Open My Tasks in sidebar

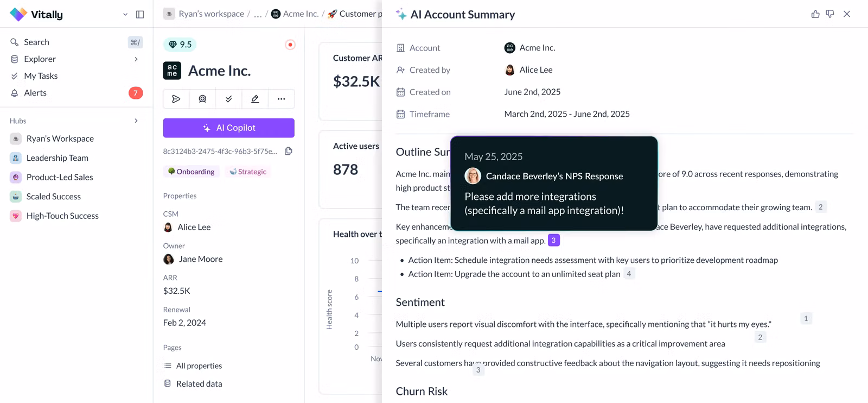(41, 76)
